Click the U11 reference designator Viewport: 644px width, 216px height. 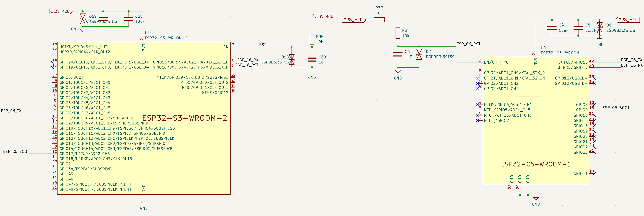click(148, 33)
